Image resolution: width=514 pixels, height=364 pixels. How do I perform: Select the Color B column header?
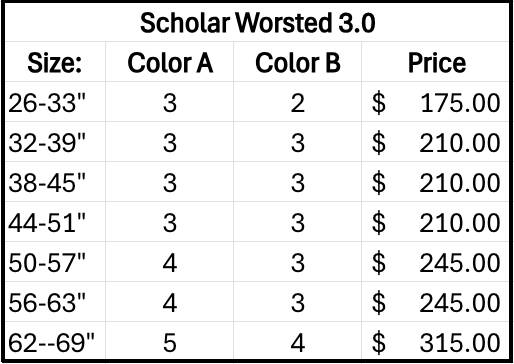pos(298,62)
